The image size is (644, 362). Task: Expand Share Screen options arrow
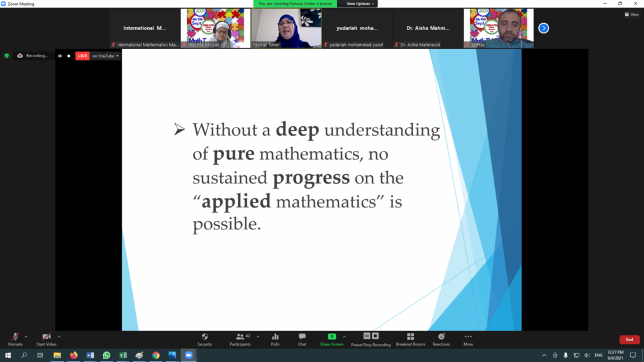(344, 337)
